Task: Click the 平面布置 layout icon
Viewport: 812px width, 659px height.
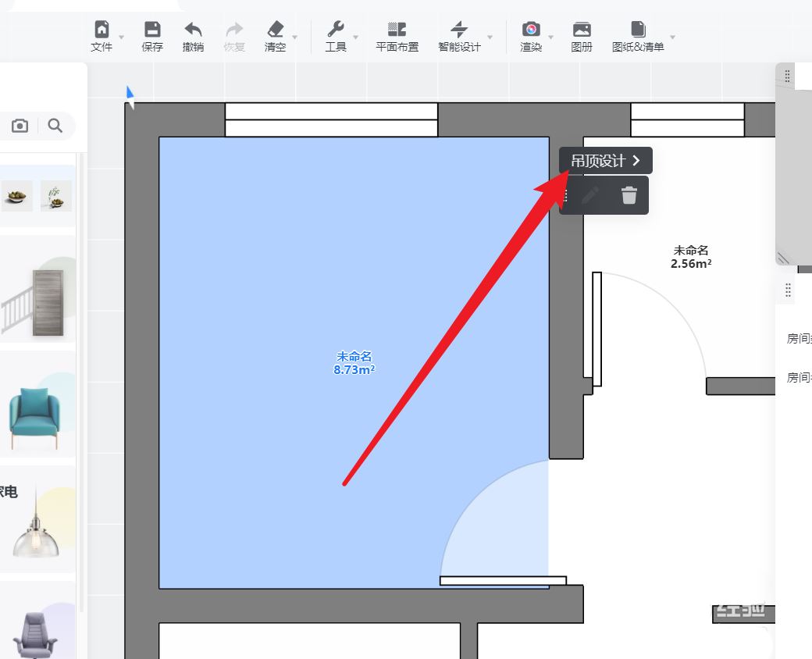Action: coord(397,36)
